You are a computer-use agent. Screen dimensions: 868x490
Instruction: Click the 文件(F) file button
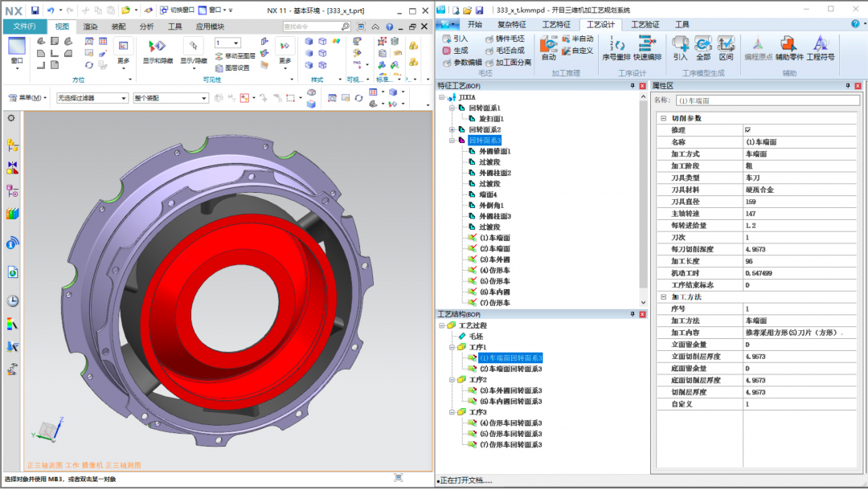24,27
